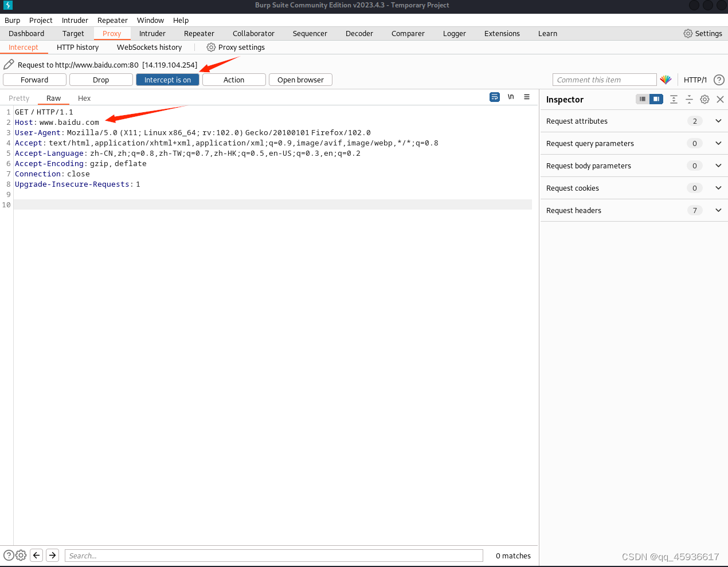Click the pencil edit icon beside request target
The width and height of the screenshot is (728, 567).
pyautogui.click(x=9, y=65)
